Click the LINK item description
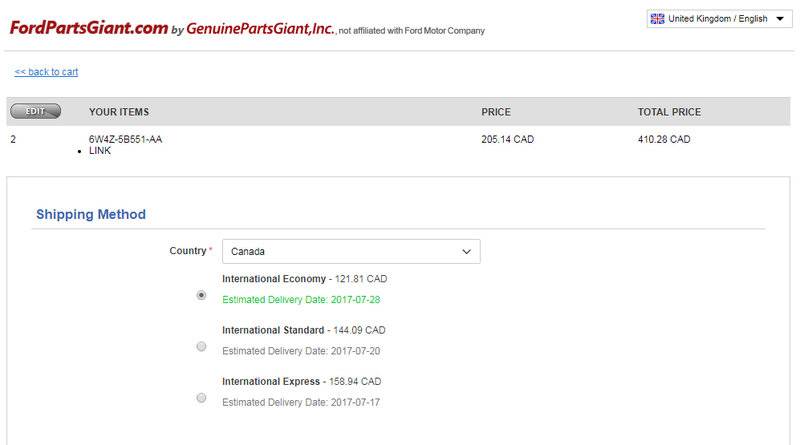The height and width of the screenshot is (445, 800). pos(100,150)
